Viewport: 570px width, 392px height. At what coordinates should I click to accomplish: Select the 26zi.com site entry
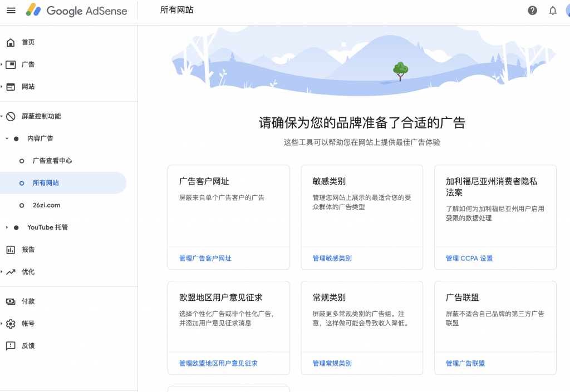[46, 205]
